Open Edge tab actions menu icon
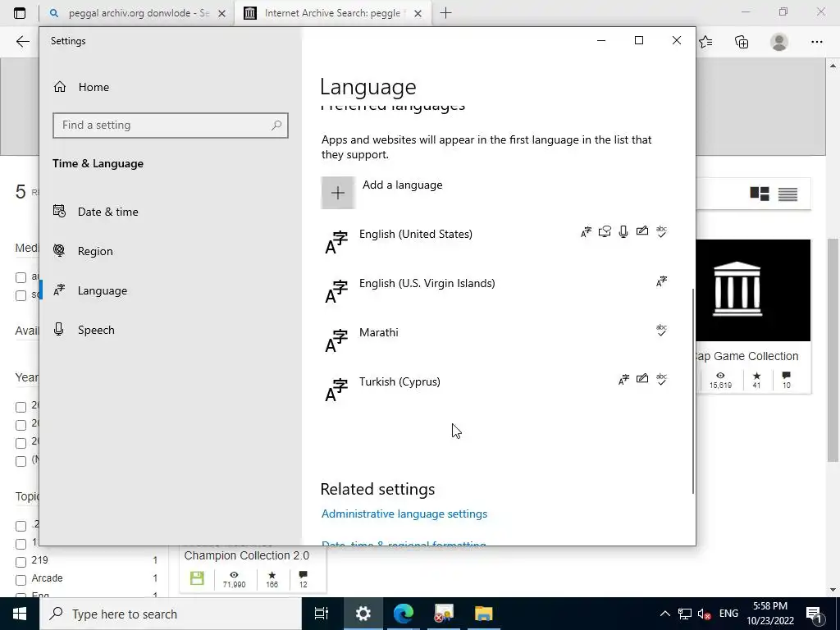Screen dimensions: 840x630 20,13
